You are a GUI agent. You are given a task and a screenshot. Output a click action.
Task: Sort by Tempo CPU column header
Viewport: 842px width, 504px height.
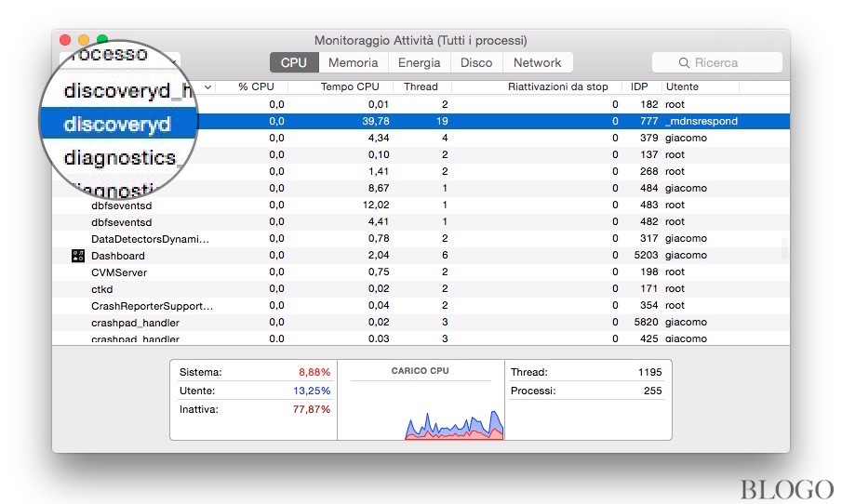coord(350,87)
